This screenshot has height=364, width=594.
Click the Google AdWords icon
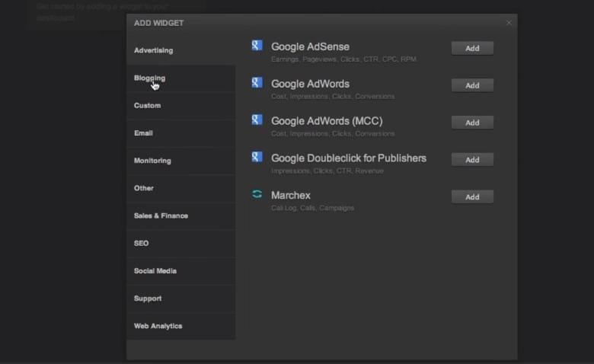click(x=257, y=82)
